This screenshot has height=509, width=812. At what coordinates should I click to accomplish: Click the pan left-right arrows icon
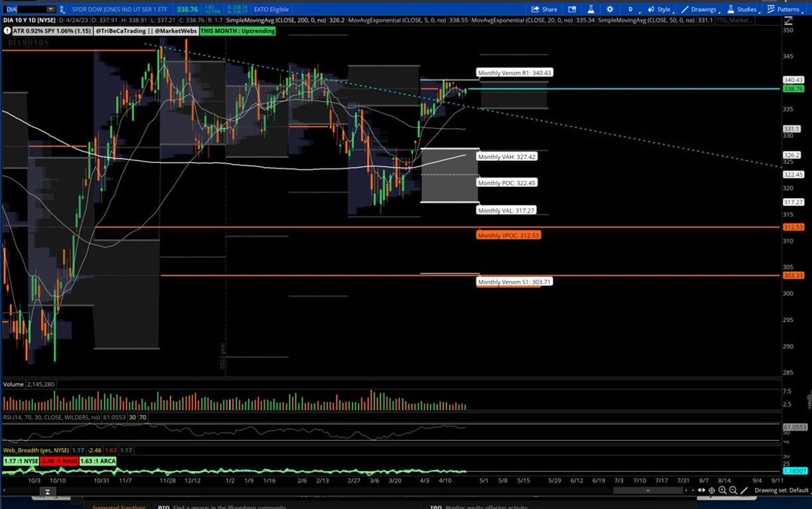tap(703, 490)
